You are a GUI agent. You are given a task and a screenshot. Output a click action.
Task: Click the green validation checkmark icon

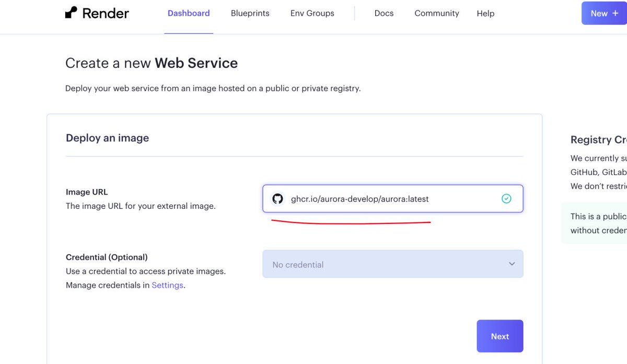coord(506,198)
